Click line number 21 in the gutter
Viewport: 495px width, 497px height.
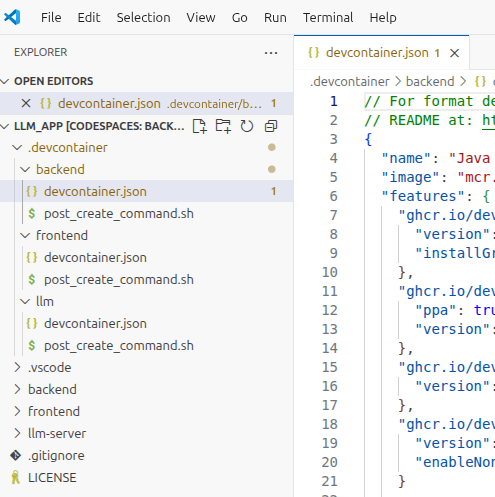point(330,481)
